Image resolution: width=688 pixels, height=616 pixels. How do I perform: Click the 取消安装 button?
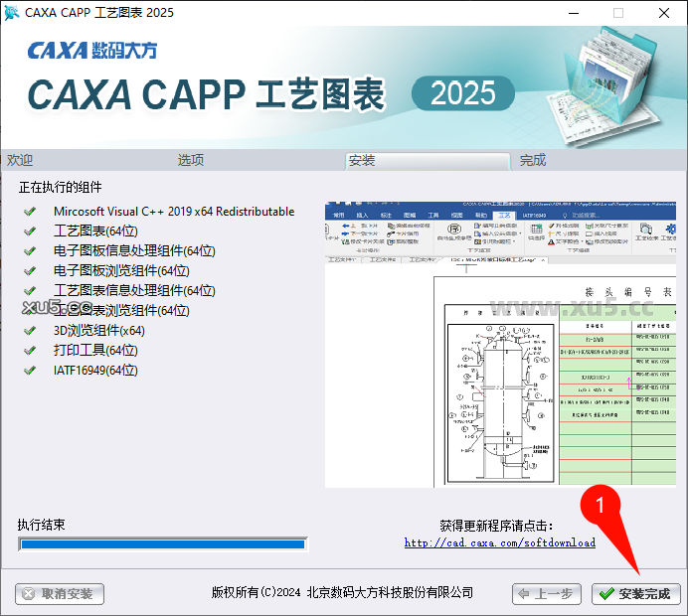click(x=60, y=594)
